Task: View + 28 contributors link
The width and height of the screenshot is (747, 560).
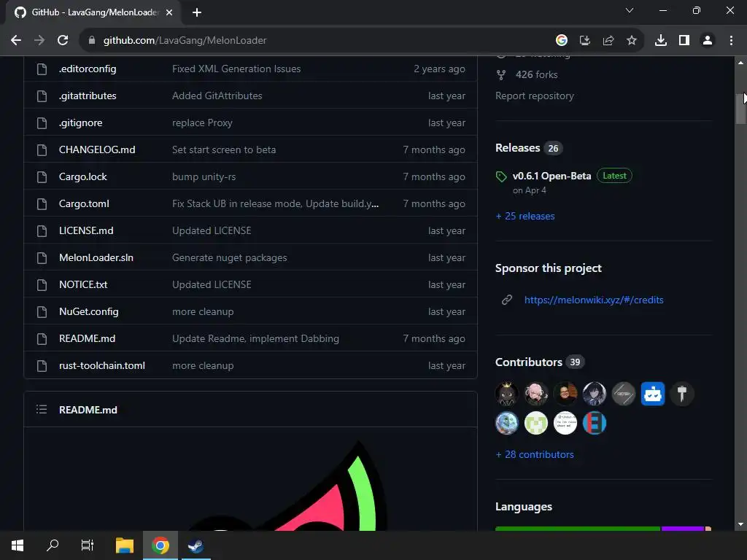Action: (535, 455)
